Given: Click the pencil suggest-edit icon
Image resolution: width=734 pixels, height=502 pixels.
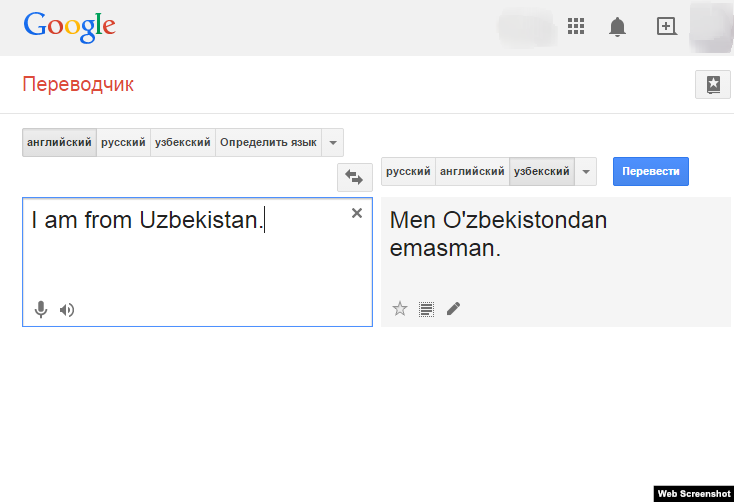Looking at the screenshot, I should (x=453, y=309).
